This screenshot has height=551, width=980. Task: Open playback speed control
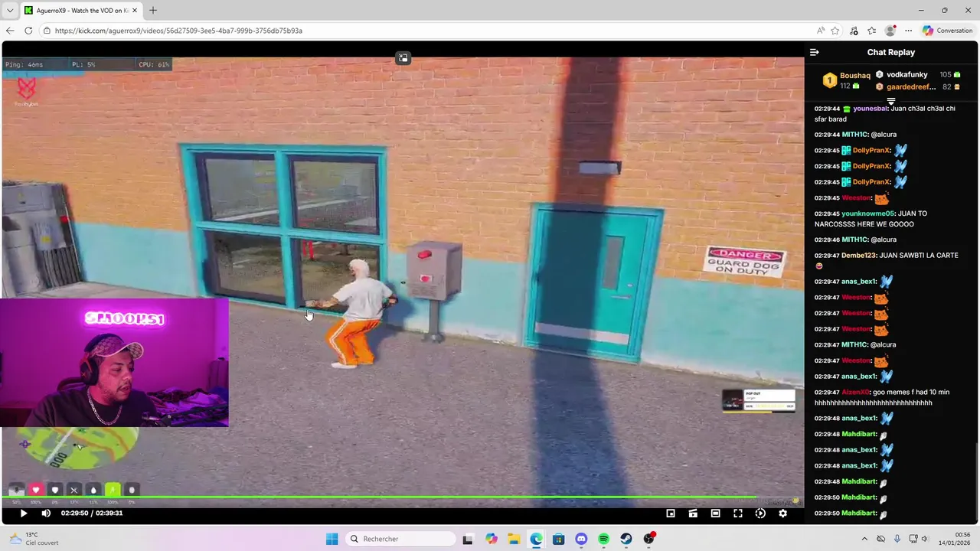tap(760, 514)
